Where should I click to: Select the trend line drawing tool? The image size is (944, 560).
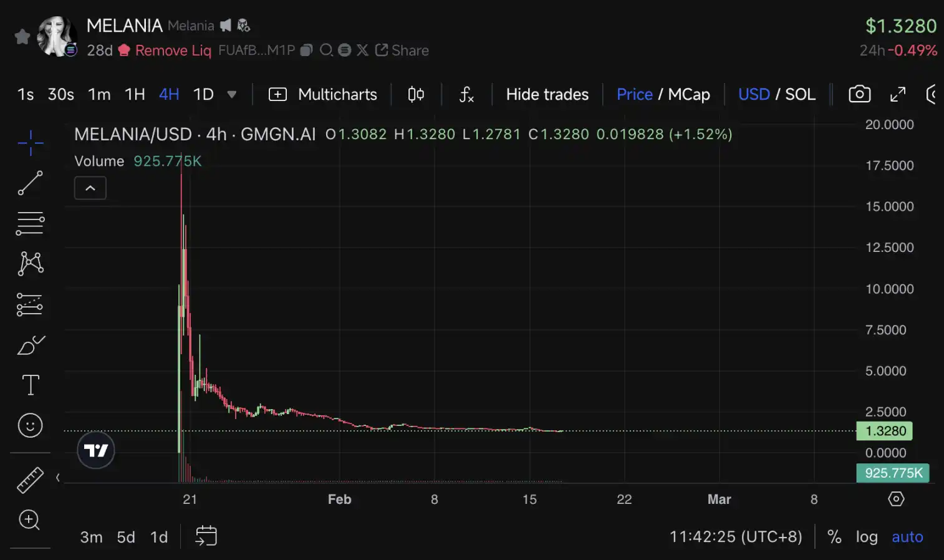point(30,183)
